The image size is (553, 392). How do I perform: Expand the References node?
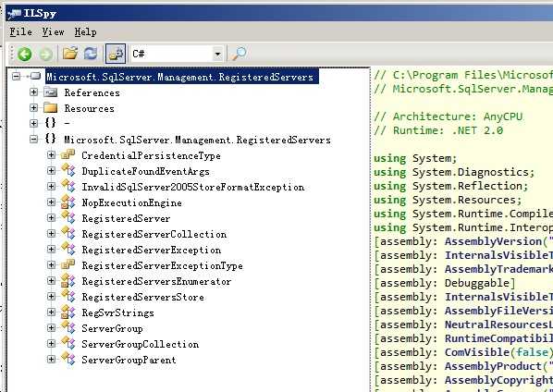pos(33,92)
